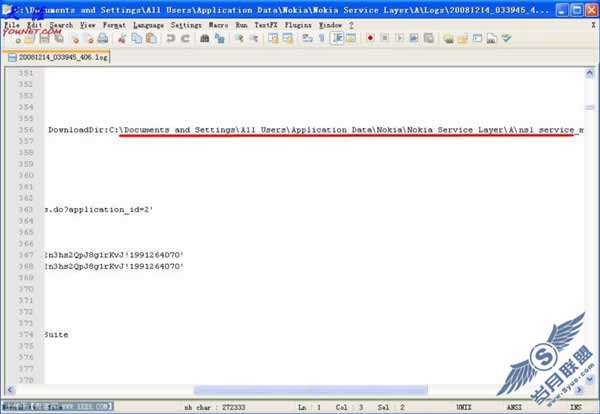
Task: Toggle the highlighted indent guide button
Action: pyautogui.click(x=337, y=39)
